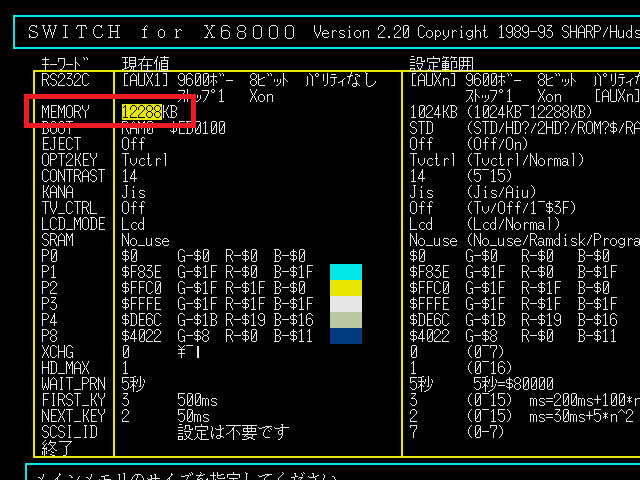
Task: Click the (5~15) contrast range text
Action: pyautogui.click(x=489, y=176)
